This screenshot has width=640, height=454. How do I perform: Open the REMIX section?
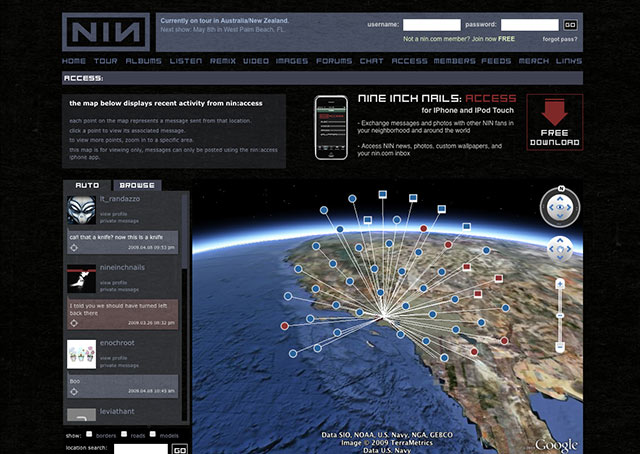click(x=223, y=61)
